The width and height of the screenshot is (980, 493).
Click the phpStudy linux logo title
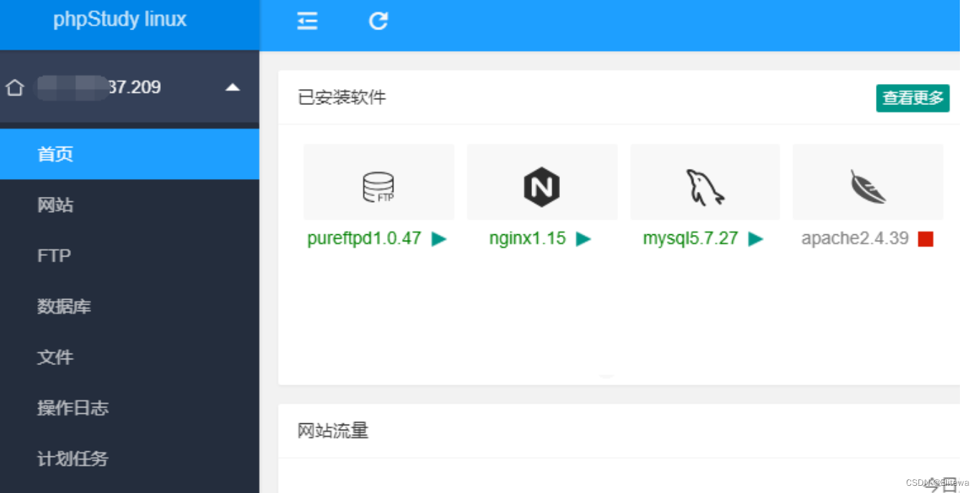[x=120, y=19]
